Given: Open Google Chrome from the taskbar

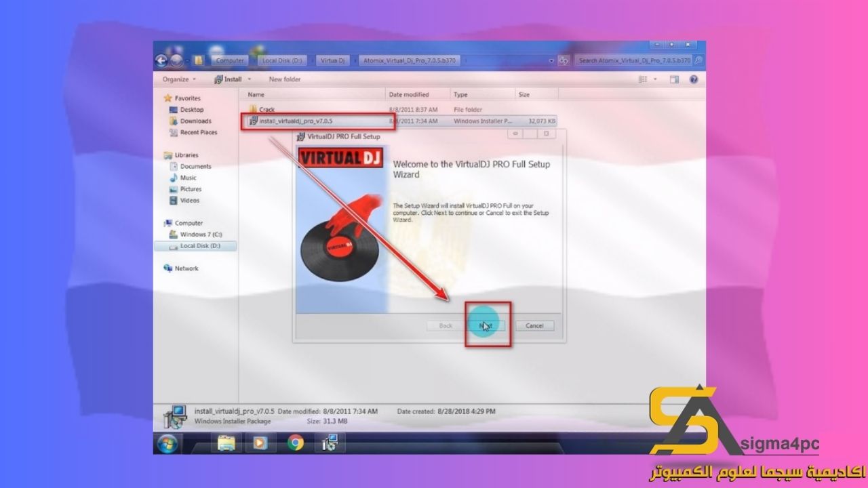Looking at the screenshot, I should (x=295, y=443).
